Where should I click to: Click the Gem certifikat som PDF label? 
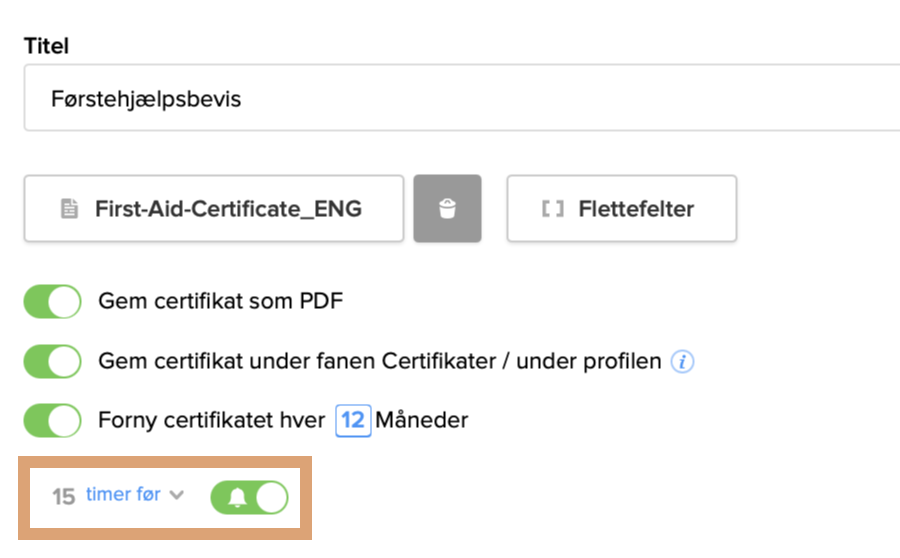pos(220,302)
